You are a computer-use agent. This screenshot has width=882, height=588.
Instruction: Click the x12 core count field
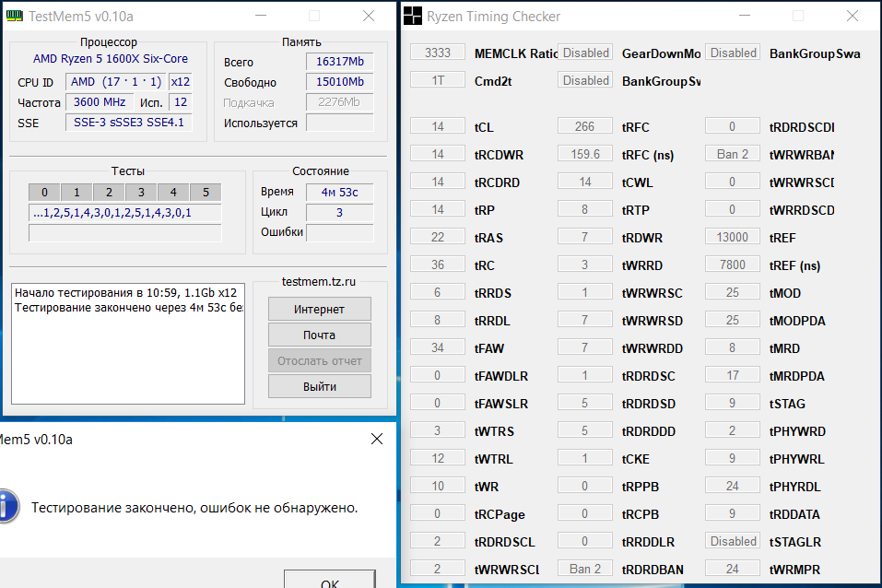[x=181, y=82]
